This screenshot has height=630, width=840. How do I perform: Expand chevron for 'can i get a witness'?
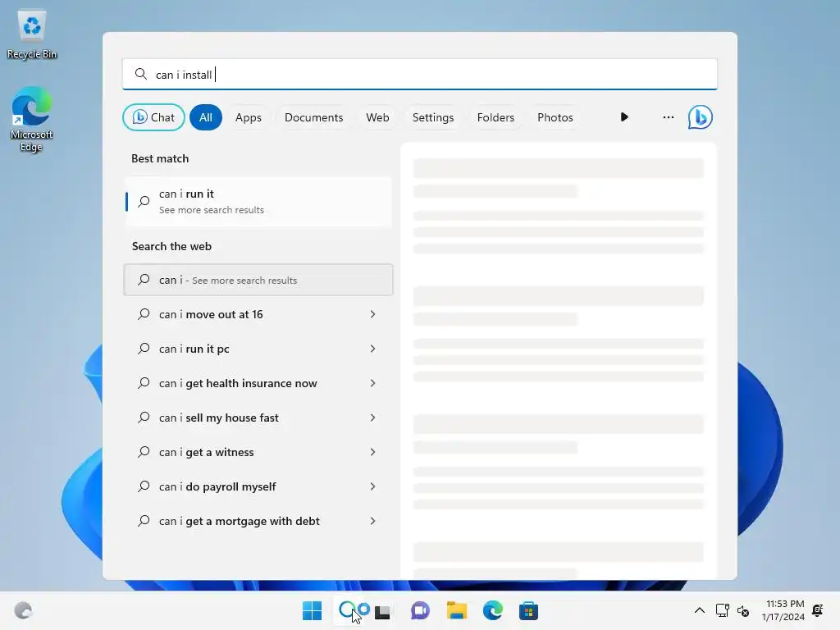click(x=372, y=452)
